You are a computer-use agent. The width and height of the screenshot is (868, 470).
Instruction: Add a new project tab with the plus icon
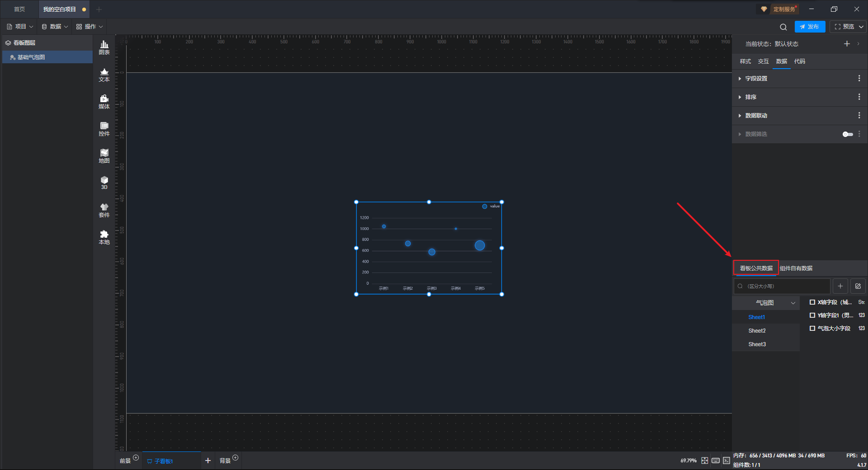coord(99,9)
